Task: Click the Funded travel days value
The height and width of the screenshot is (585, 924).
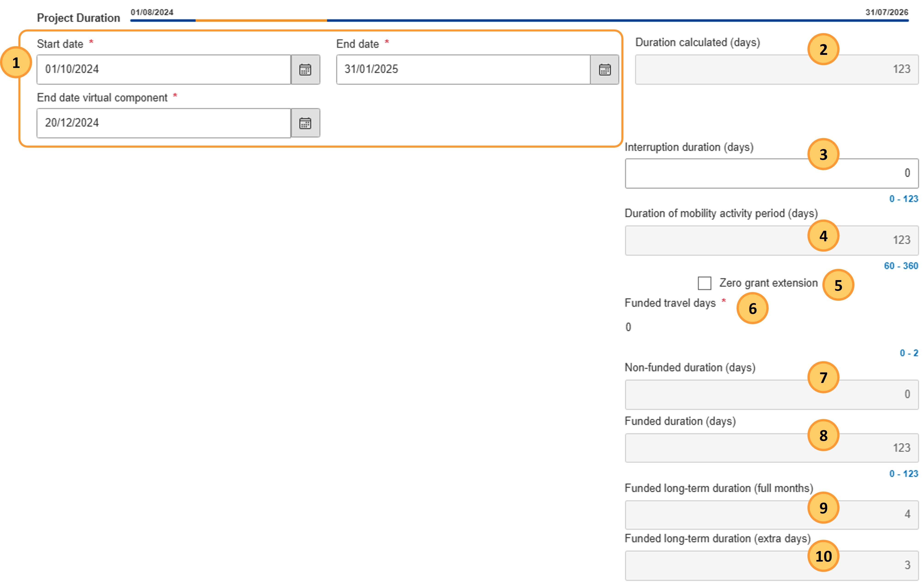Action: click(x=628, y=327)
